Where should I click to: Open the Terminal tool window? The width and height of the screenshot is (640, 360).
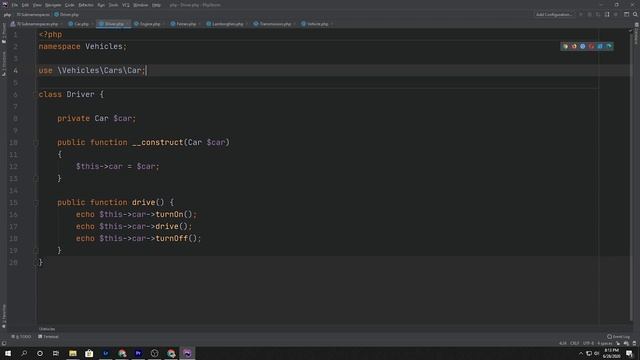49,337
